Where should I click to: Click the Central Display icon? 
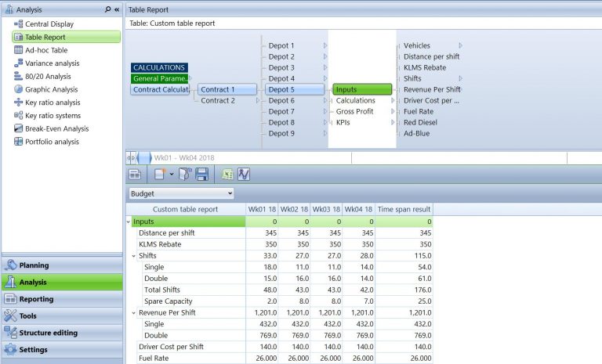point(19,23)
